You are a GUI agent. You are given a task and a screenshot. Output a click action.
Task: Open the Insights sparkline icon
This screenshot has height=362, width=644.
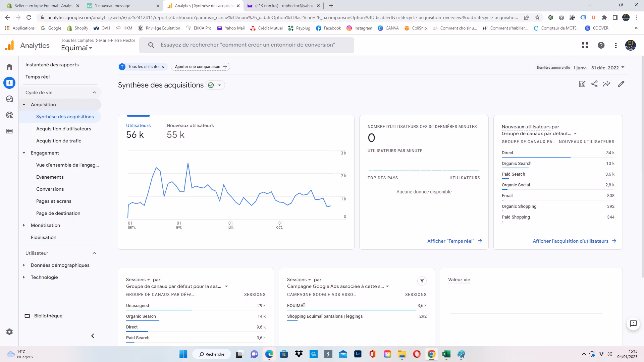[x=606, y=84]
